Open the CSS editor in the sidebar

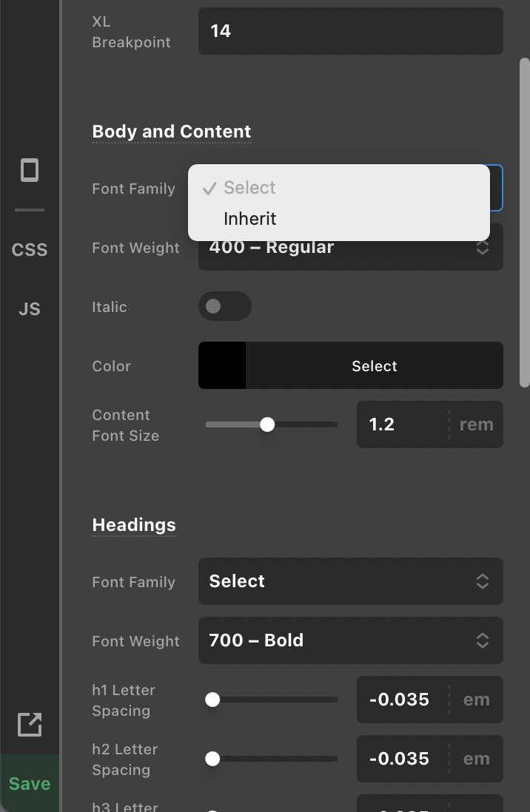pos(30,250)
